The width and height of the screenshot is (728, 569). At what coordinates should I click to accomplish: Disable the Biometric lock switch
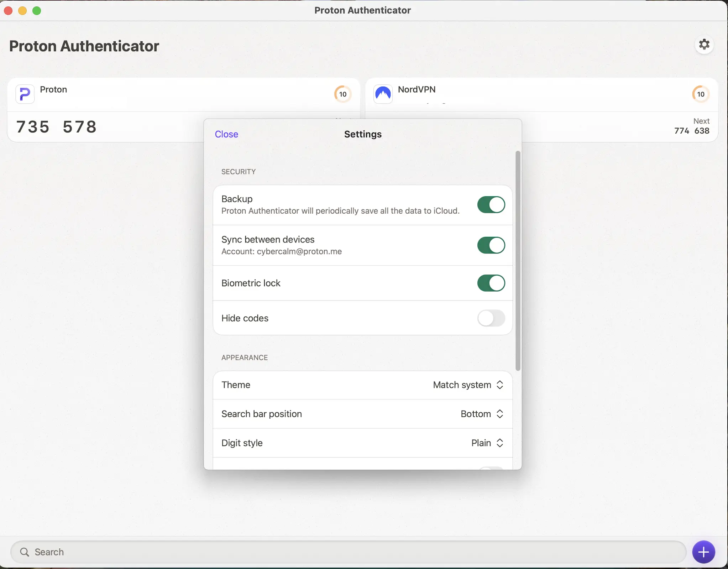click(491, 283)
